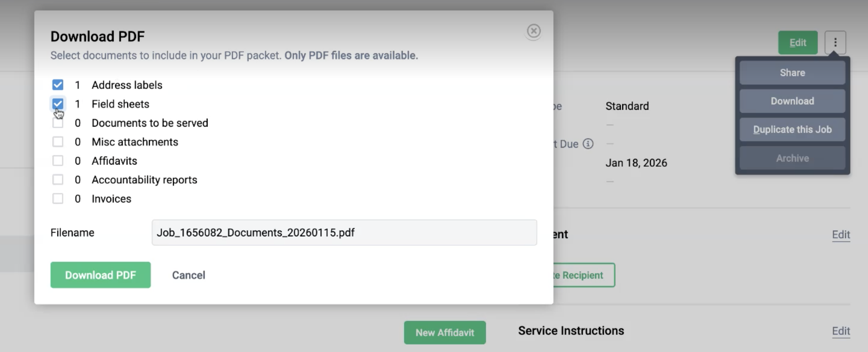Open the Service Instructions Edit link

841,331
